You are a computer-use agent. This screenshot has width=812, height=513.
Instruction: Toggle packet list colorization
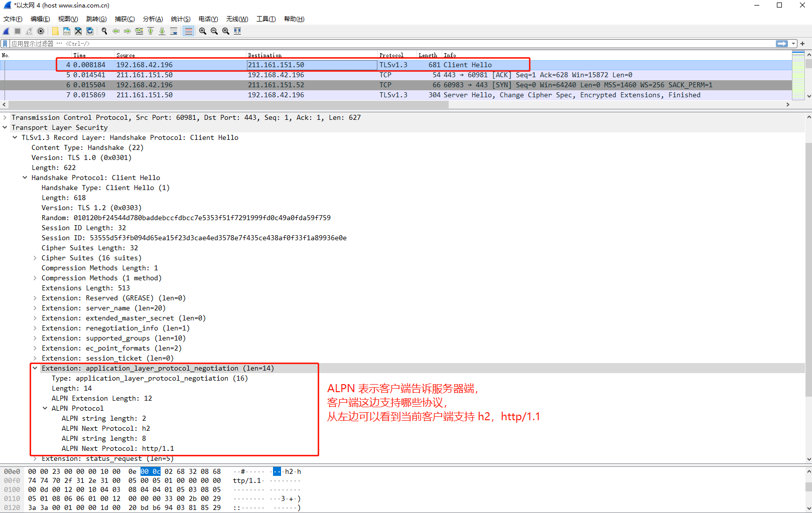(x=188, y=31)
